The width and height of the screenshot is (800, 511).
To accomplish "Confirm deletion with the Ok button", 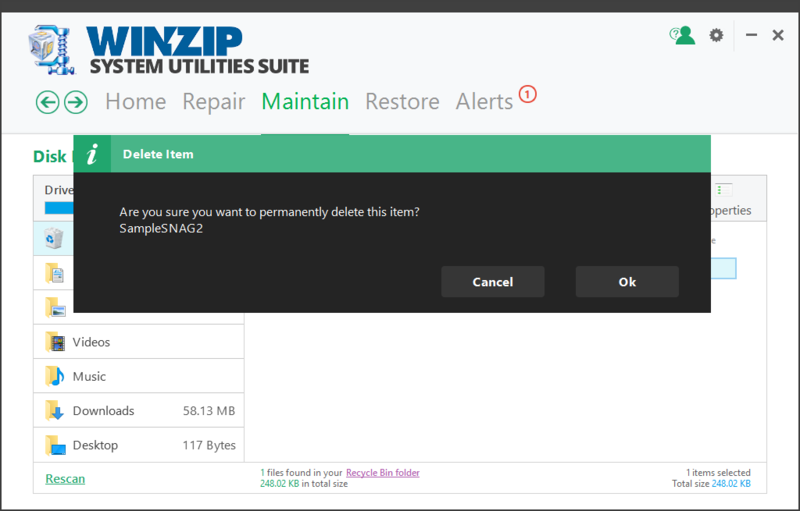I will 627,282.
